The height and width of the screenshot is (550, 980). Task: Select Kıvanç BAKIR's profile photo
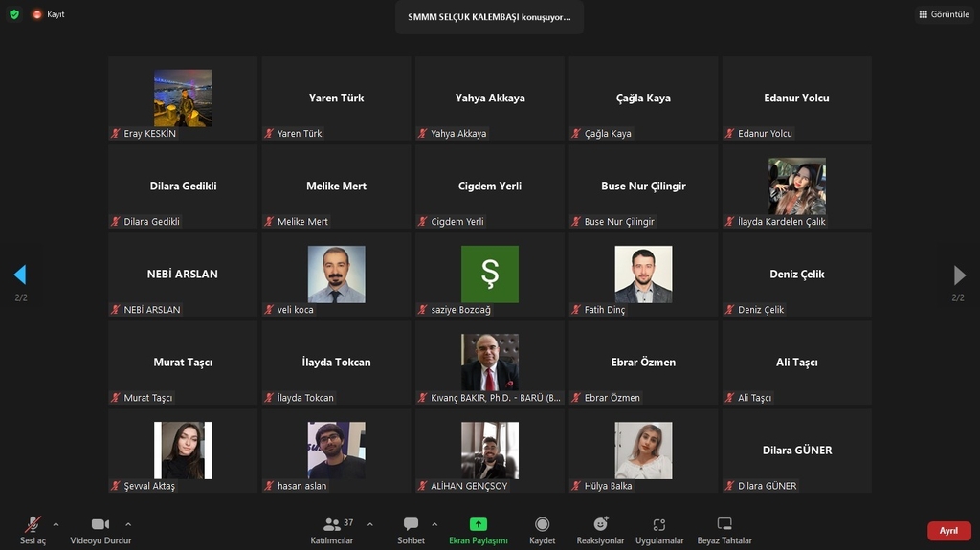pos(490,363)
